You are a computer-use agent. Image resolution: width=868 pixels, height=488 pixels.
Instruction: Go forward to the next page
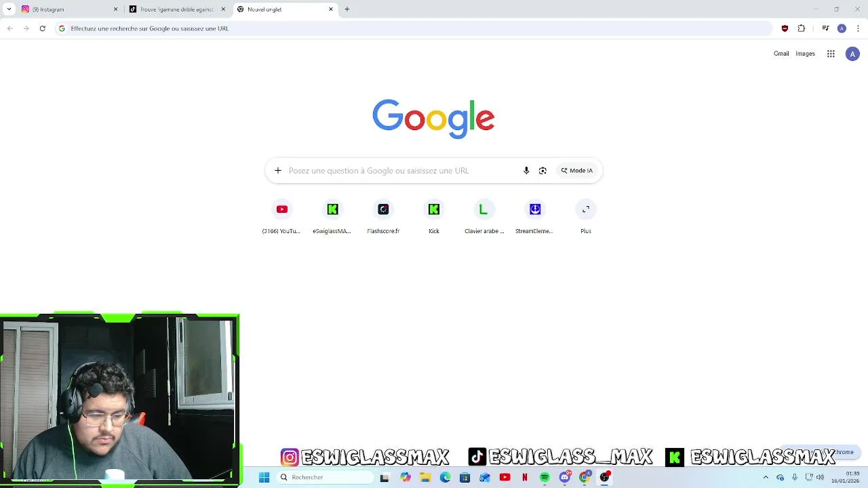(x=26, y=28)
